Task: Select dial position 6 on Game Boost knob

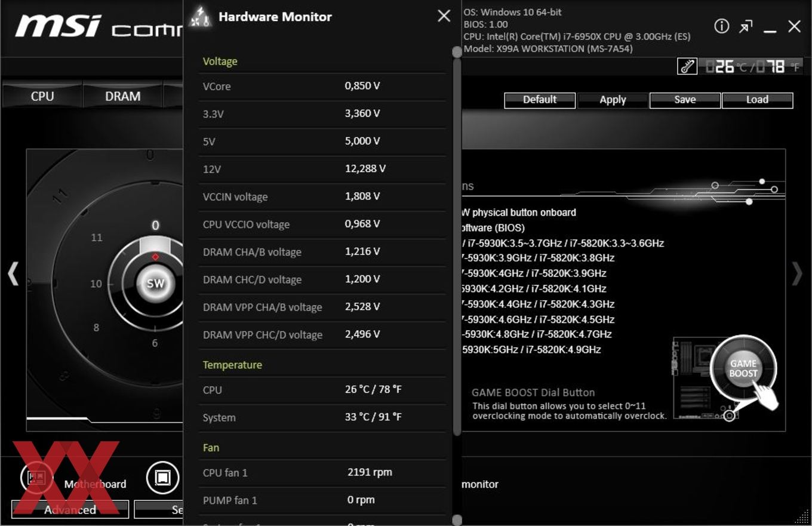Action: point(155,343)
